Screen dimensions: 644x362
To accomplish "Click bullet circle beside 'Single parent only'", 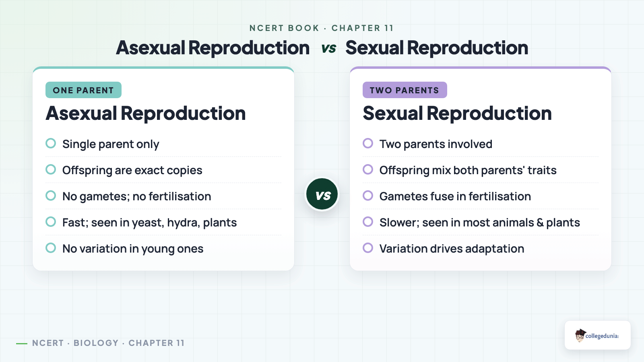I will click(x=51, y=143).
